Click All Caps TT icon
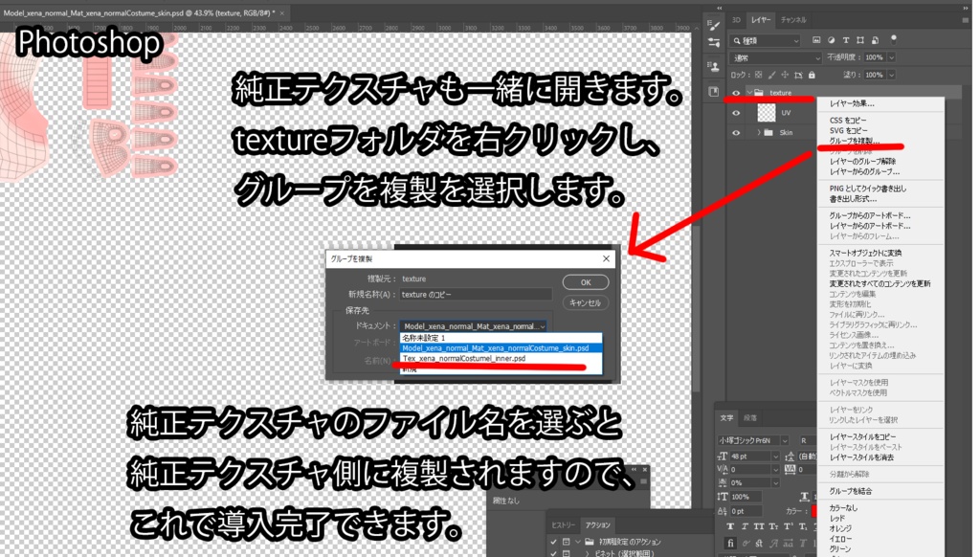This screenshot has width=980, height=557. click(x=759, y=526)
